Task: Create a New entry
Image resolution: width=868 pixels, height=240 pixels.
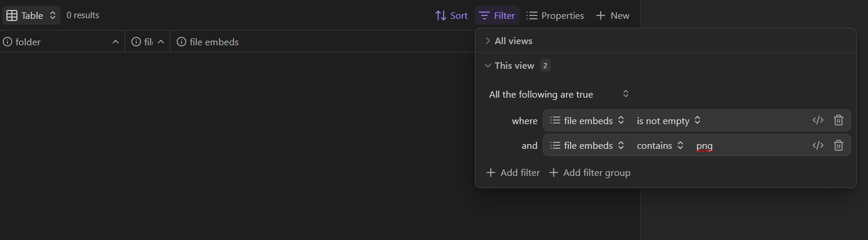Action: pos(613,16)
